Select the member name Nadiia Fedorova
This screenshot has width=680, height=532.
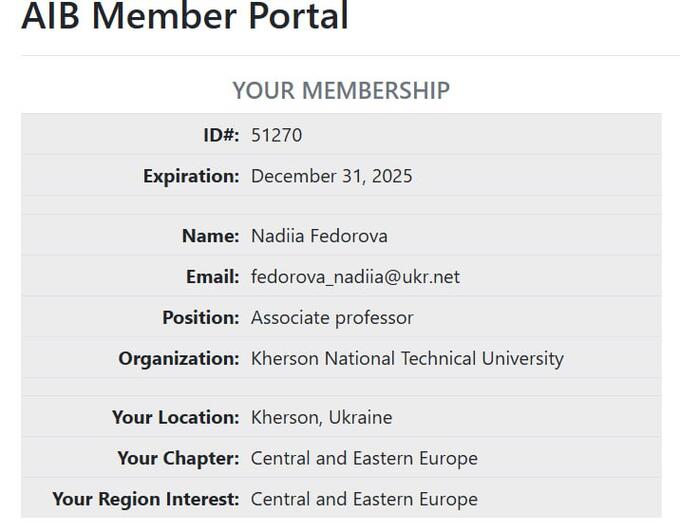click(319, 236)
